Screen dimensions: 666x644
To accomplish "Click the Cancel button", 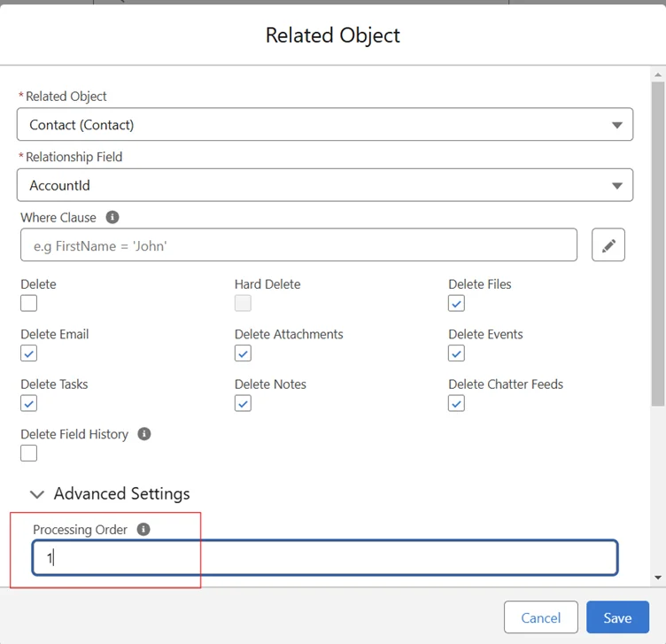I will tap(540, 617).
